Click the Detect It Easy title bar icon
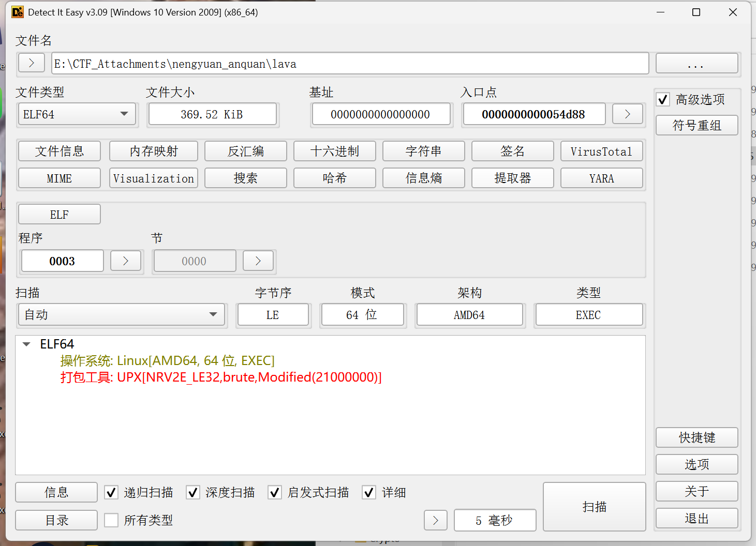This screenshot has height=546, width=756. pyautogui.click(x=18, y=12)
